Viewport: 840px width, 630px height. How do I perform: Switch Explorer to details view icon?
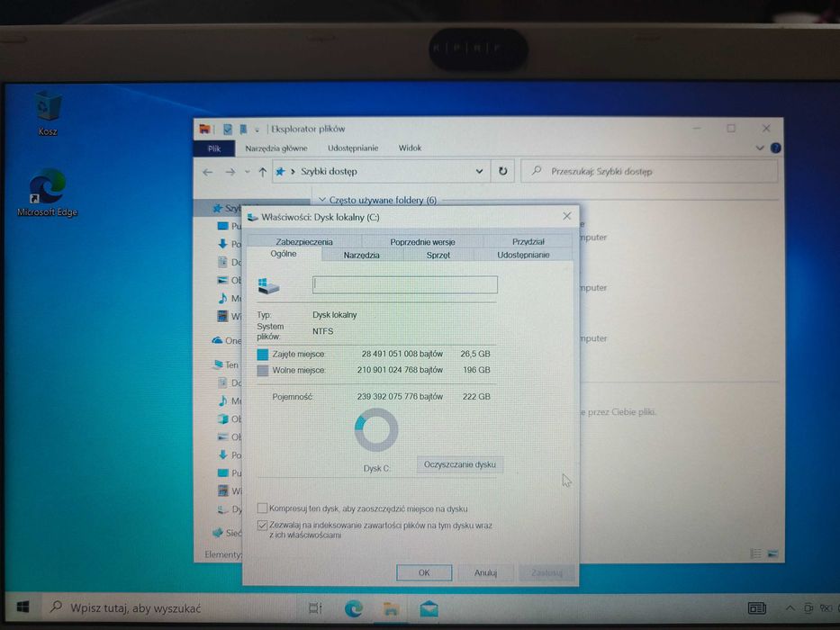[x=755, y=553]
